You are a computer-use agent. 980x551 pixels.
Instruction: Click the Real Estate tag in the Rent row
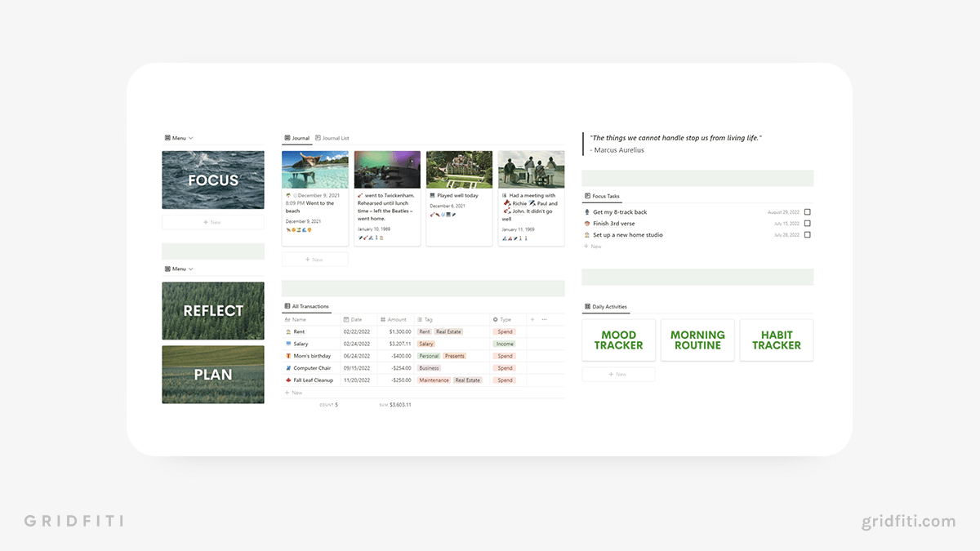tap(448, 332)
